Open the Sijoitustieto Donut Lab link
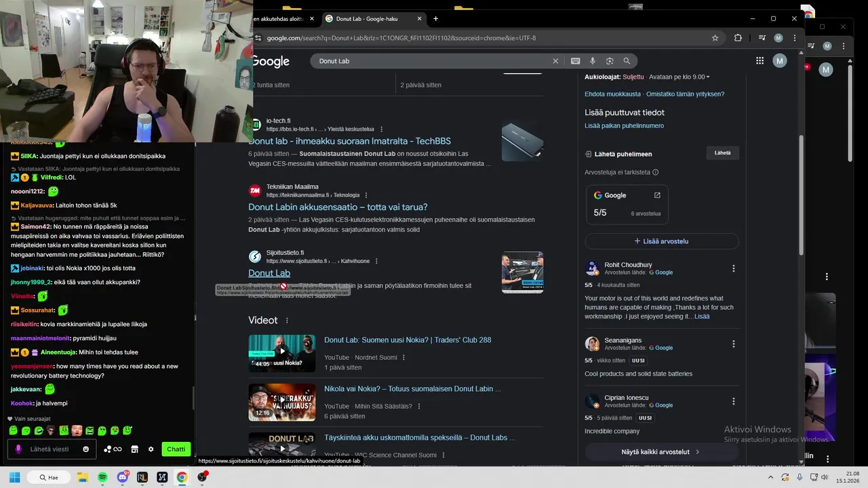Screen dimensions: 868x488 (x=269, y=273)
